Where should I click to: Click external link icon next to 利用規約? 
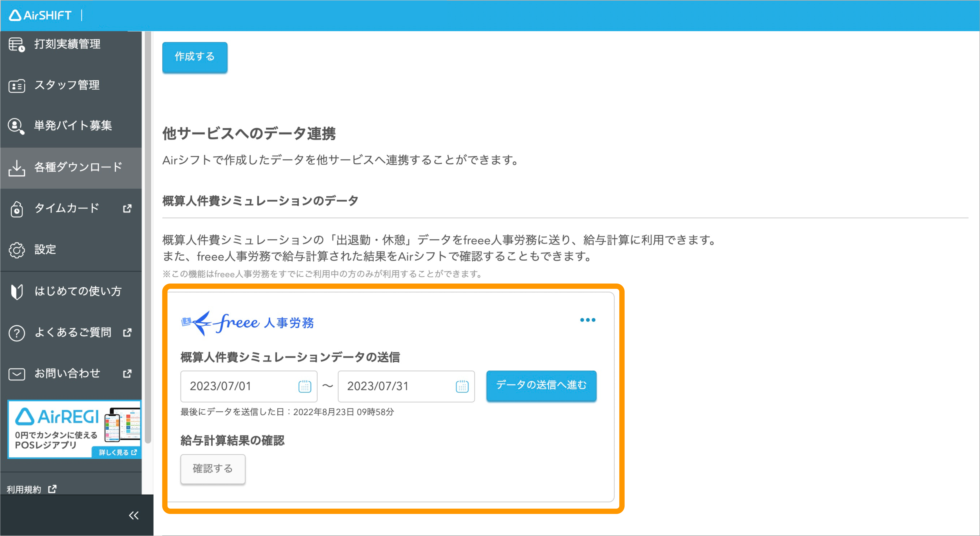click(52, 489)
